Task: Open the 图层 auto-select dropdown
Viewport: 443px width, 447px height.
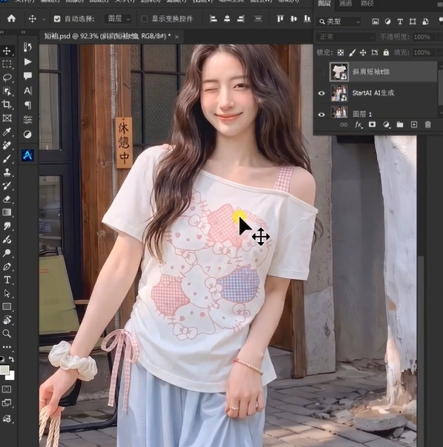Action: tap(118, 19)
